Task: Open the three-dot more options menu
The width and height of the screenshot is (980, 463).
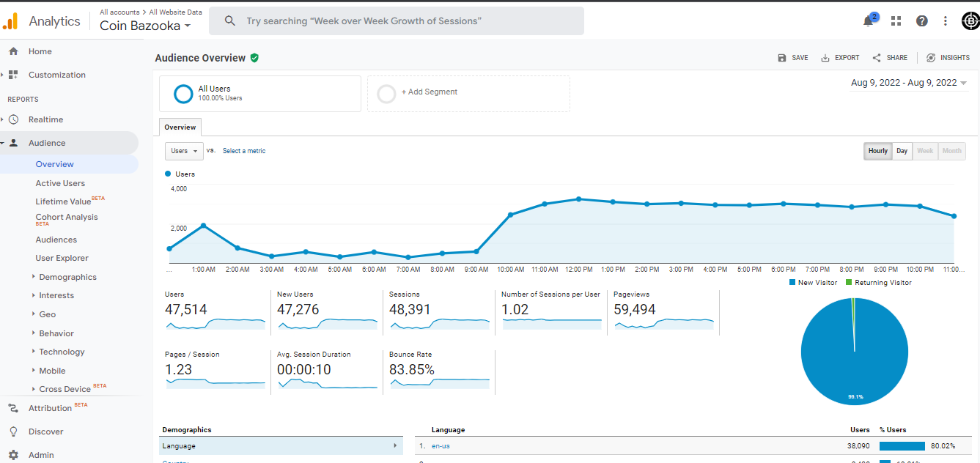Action: coord(946,21)
